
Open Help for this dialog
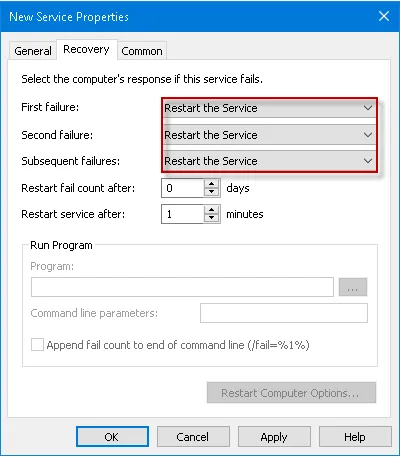pyautogui.click(x=355, y=437)
